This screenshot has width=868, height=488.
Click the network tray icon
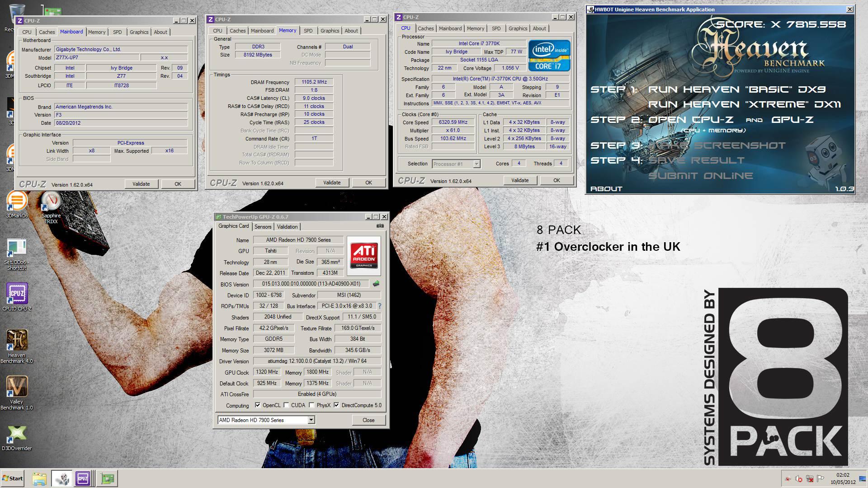809,479
